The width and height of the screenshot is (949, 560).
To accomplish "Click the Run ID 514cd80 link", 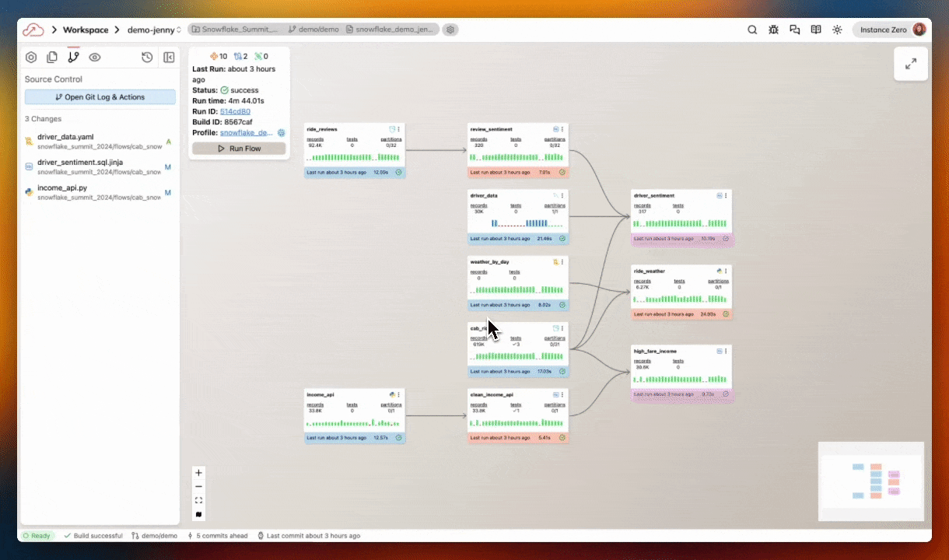I will tap(235, 112).
